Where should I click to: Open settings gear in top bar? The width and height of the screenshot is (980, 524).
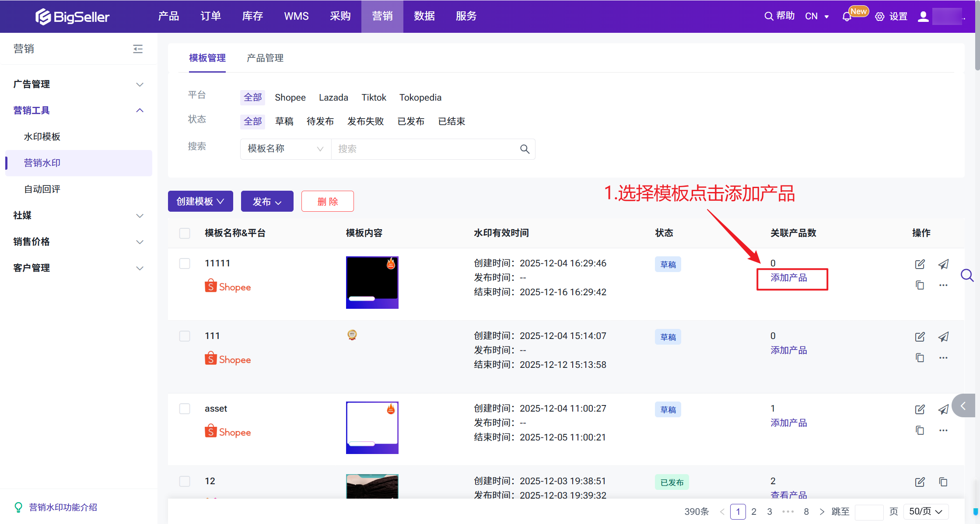click(x=880, y=17)
